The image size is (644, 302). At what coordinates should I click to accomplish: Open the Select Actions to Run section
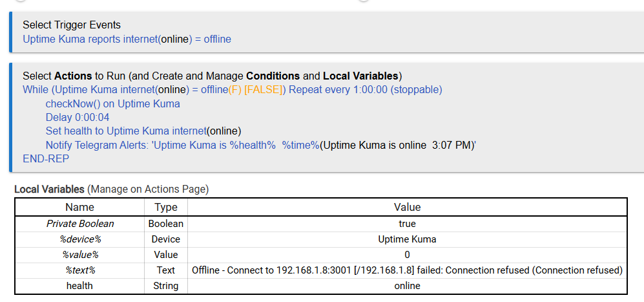point(212,76)
